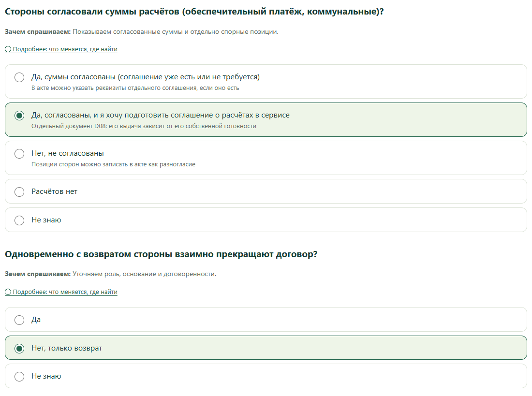Click the text "Показываем согласованные суммы и отдельно спорные позиции"
Image resolution: width=532 pixels, height=396 pixels.
[176, 32]
